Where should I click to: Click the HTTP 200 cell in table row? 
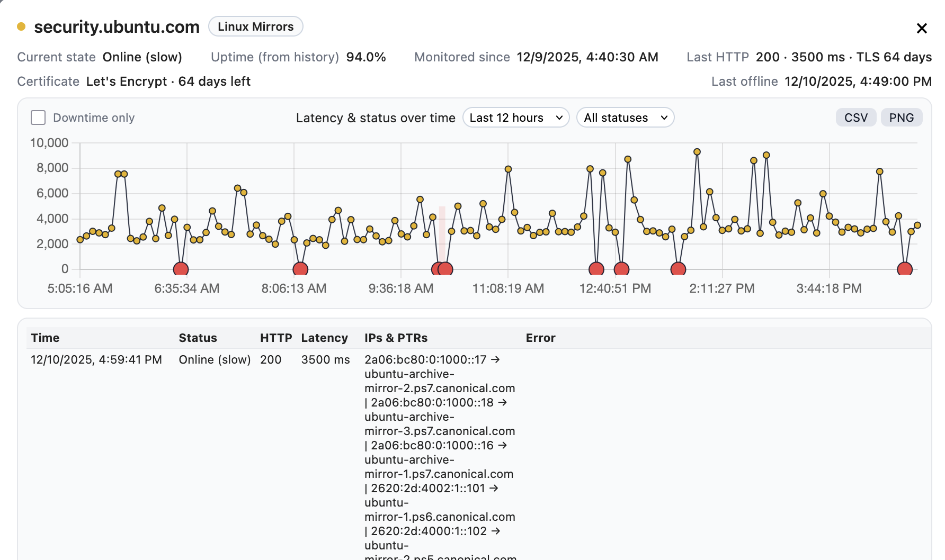(x=271, y=359)
